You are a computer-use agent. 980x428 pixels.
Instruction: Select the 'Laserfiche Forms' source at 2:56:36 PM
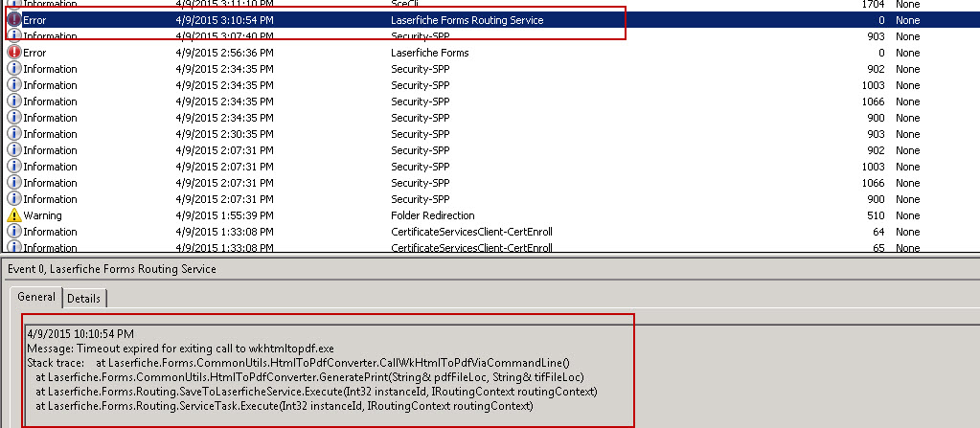[429, 53]
